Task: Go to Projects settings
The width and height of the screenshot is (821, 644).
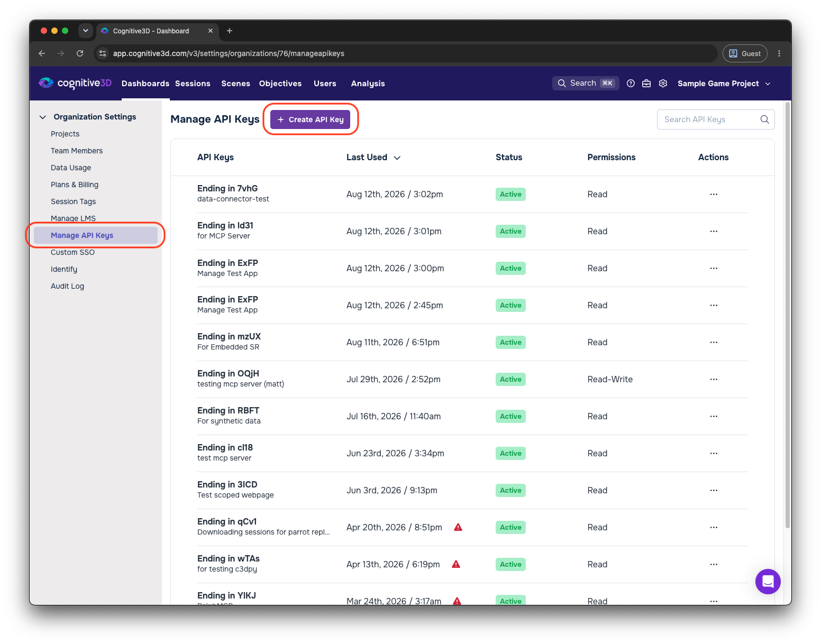Action: point(65,134)
